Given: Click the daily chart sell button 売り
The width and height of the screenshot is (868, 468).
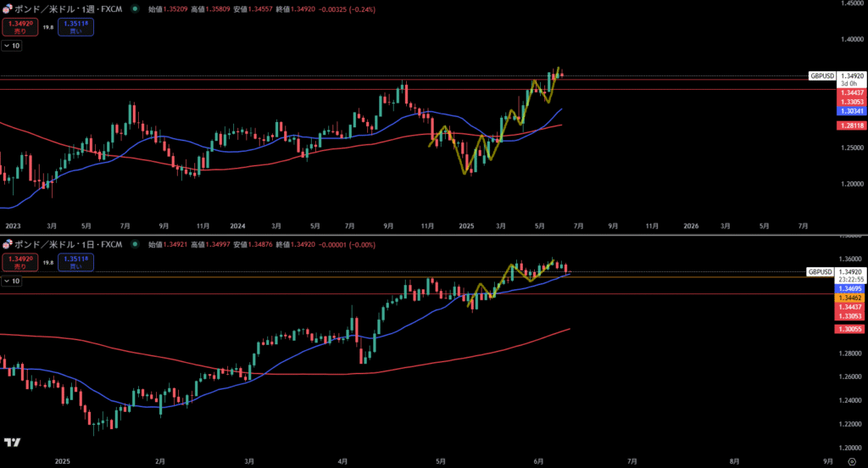Looking at the screenshot, I should (x=20, y=262).
